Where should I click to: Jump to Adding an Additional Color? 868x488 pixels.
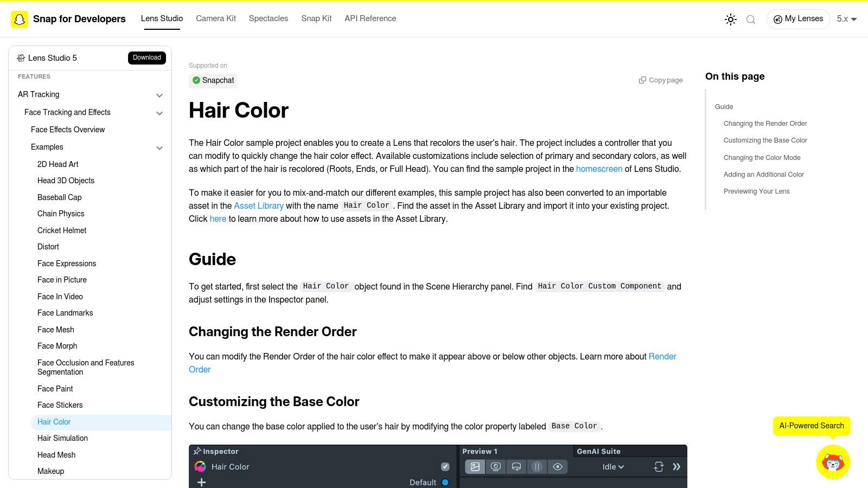click(763, 175)
